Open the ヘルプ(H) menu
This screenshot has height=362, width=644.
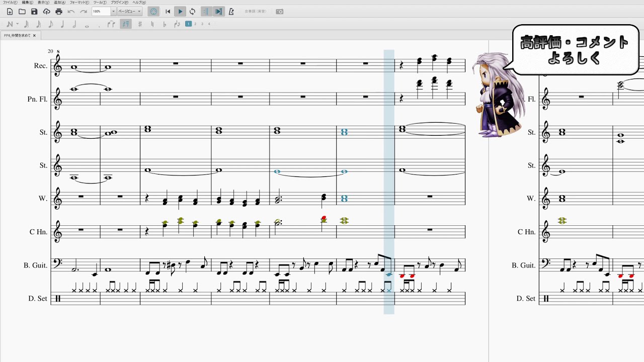click(x=139, y=3)
